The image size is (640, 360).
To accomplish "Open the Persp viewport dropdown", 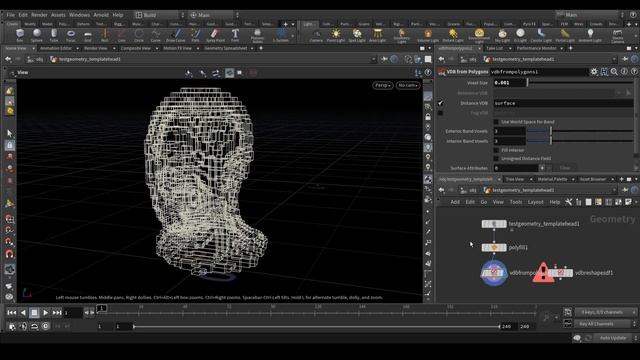I will pos(382,85).
